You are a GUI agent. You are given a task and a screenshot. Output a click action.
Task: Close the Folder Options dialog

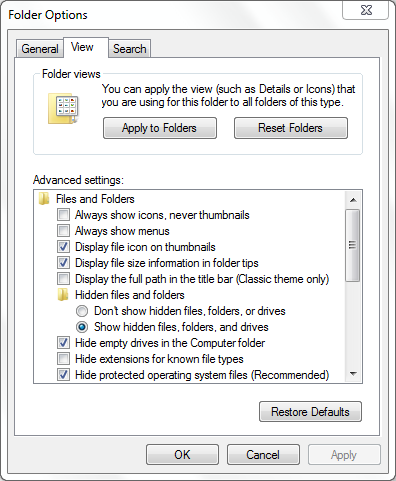(366, 11)
